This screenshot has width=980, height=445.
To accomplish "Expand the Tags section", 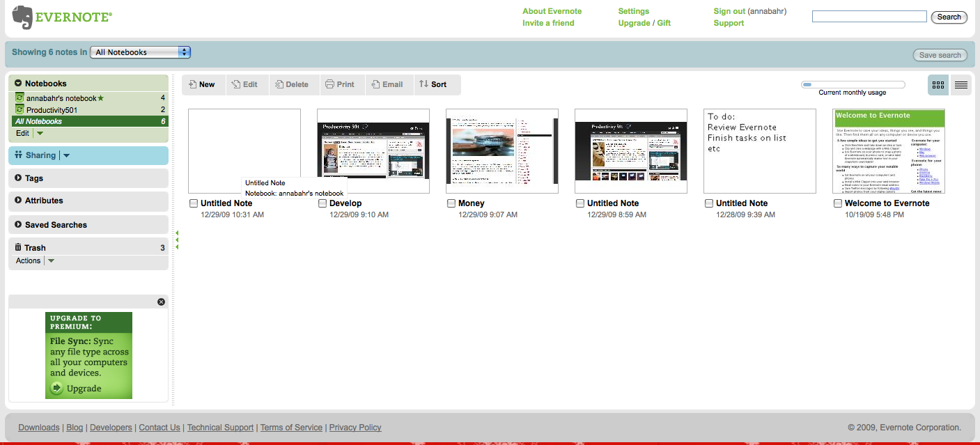I will point(18,178).
